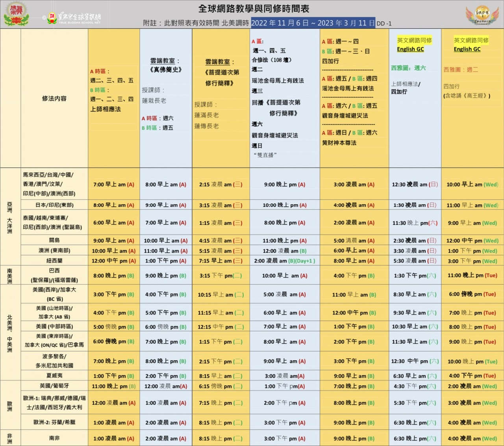This screenshot has width=504, height=446.
Task: Open the English GC link under 週六 column
Action: click(x=410, y=49)
